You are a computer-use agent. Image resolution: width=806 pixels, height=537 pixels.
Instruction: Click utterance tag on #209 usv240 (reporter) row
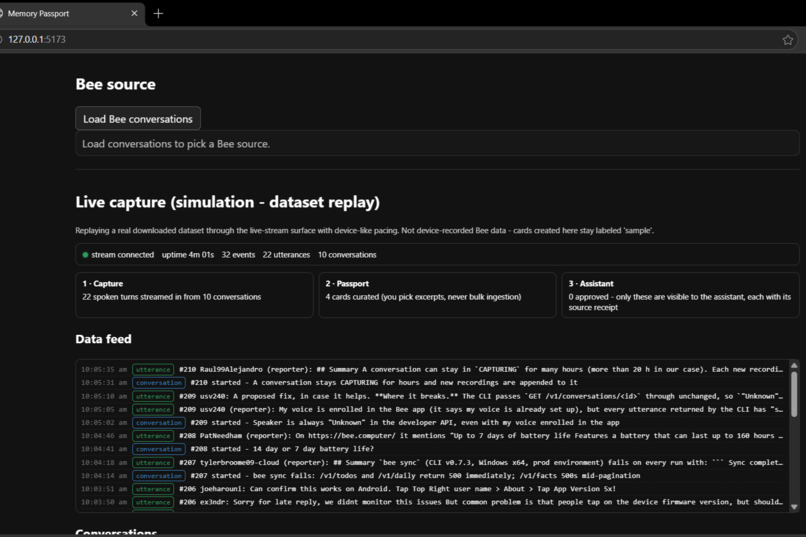click(153, 410)
